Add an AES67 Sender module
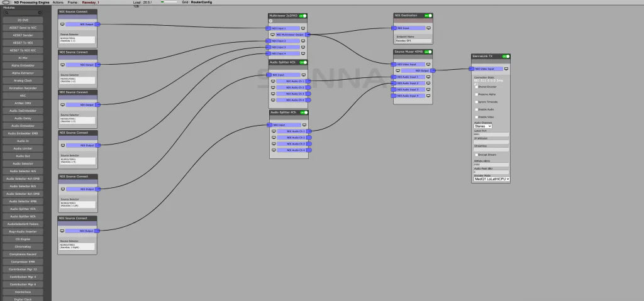 23,35
